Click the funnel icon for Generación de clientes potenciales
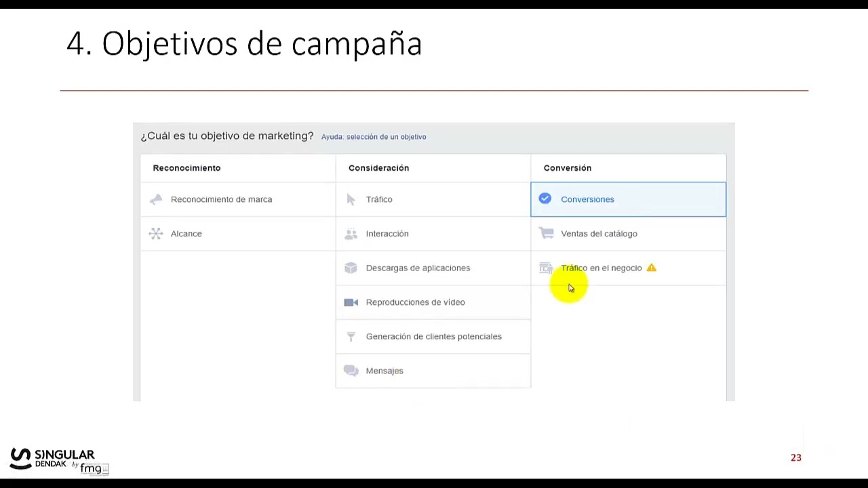This screenshot has width=868, height=488. 351,336
